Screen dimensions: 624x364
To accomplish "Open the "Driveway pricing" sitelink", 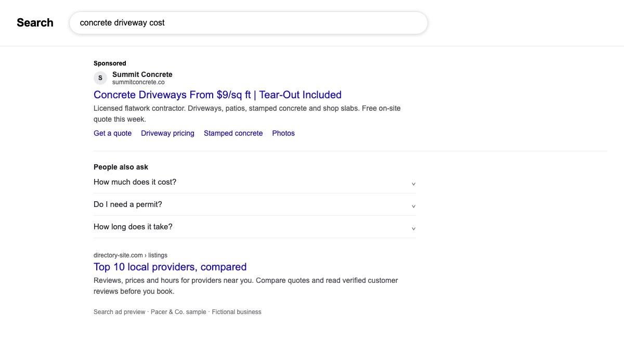I will click(167, 133).
